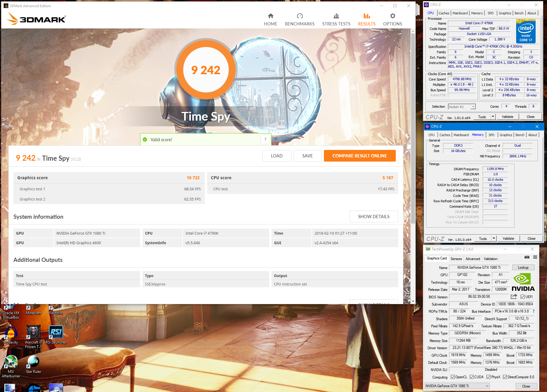Click the 3DMark vertical scrollbar thumb
Image resolution: width=547 pixels, height=392 pixels.
pos(413,129)
